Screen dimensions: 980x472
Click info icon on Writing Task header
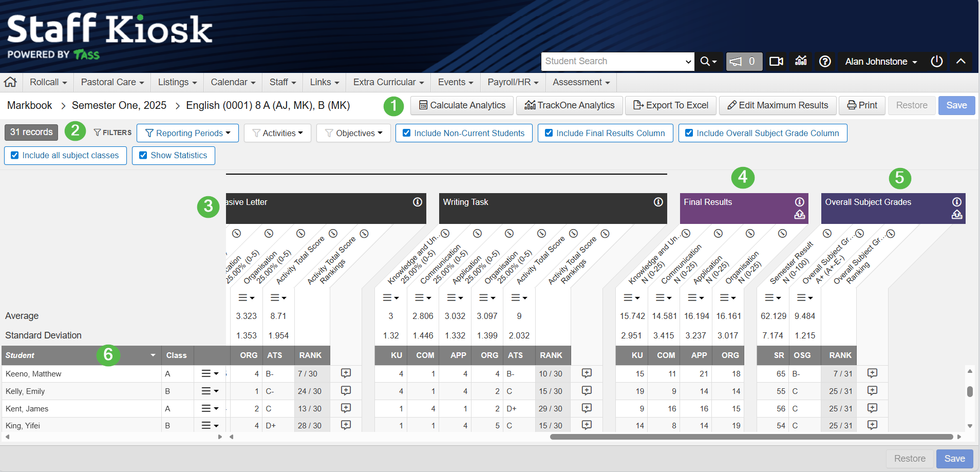point(658,202)
